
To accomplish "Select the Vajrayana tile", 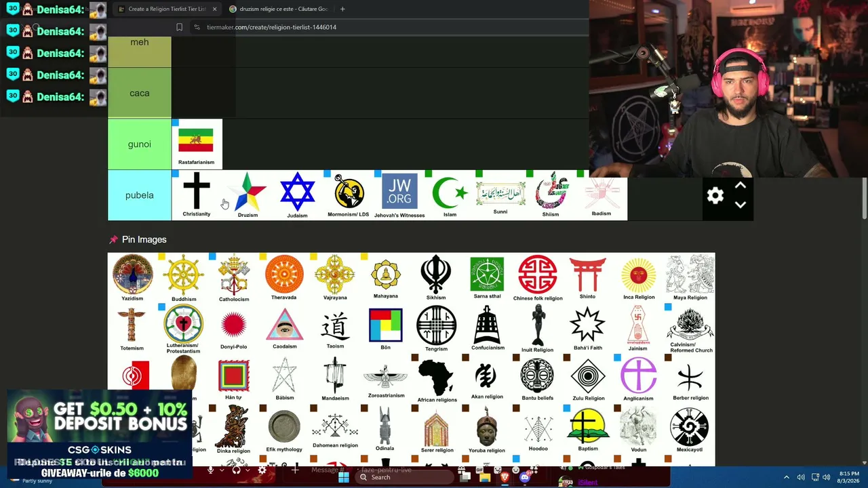I will pos(335,278).
